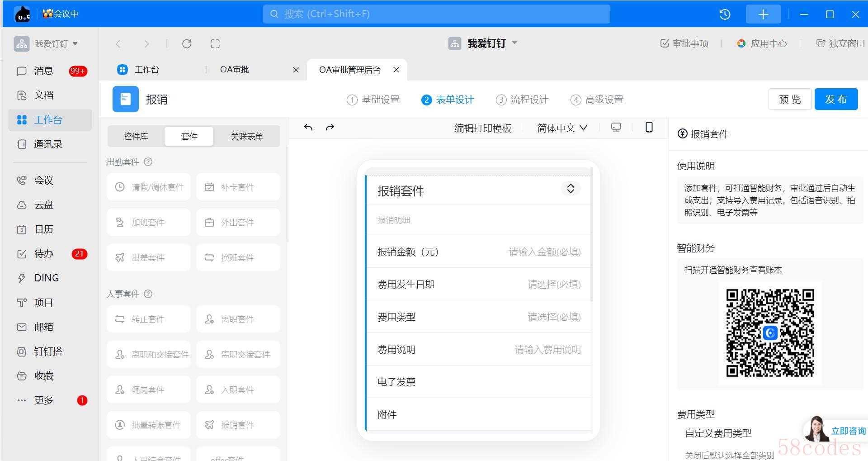The width and height of the screenshot is (868, 461).
Task: Add the 外出套件 component
Action: [x=238, y=222]
